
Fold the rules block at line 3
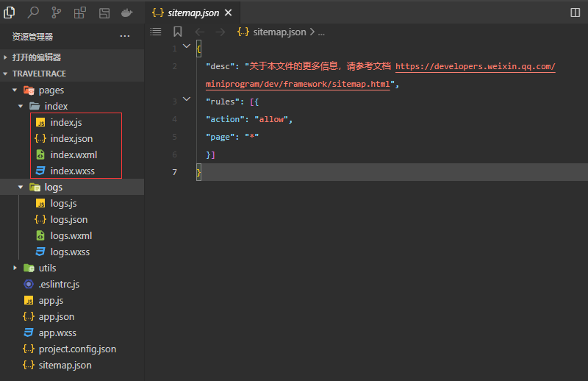pyautogui.click(x=187, y=99)
